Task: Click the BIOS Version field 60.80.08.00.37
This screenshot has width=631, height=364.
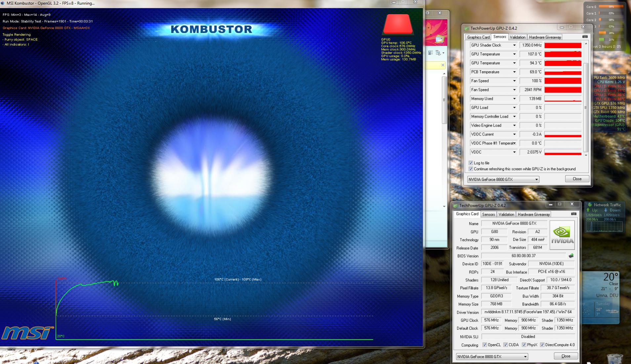Action: pyautogui.click(x=524, y=256)
